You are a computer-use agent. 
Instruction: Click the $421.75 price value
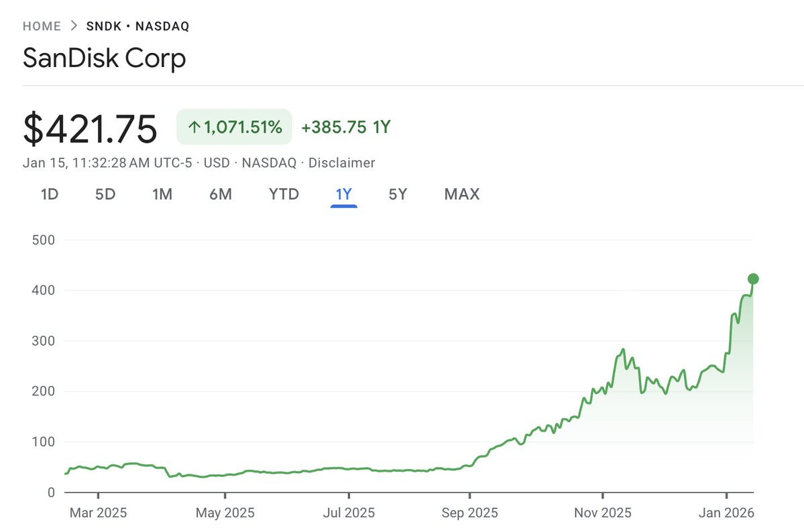pyautogui.click(x=90, y=129)
